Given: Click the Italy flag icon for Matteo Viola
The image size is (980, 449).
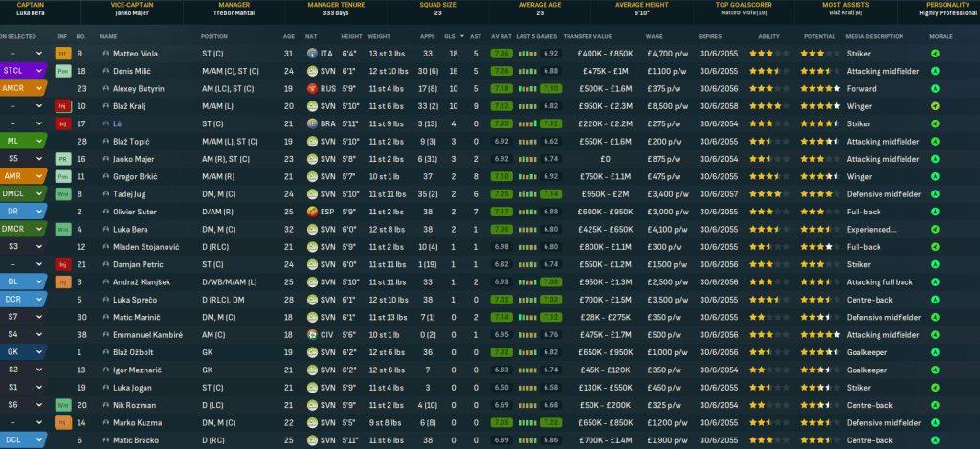Looking at the screenshot, I should pyautogui.click(x=312, y=54).
